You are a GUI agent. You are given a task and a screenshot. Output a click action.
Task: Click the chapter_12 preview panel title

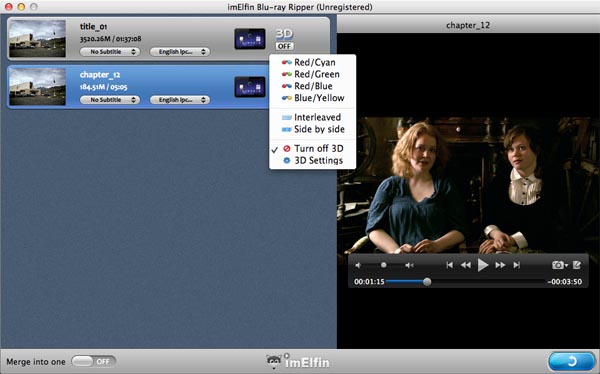pos(468,25)
